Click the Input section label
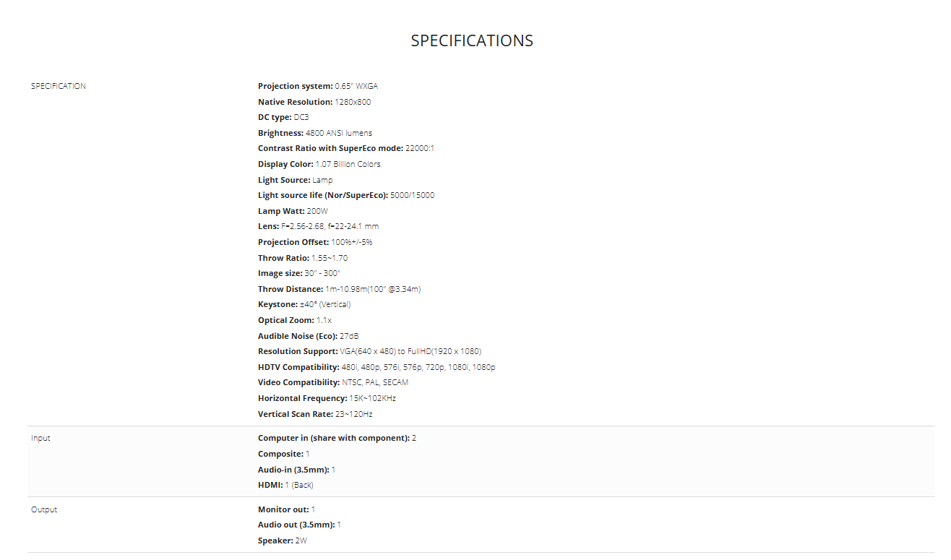The height and width of the screenshot is (560, 951). (x=40, y=438)
